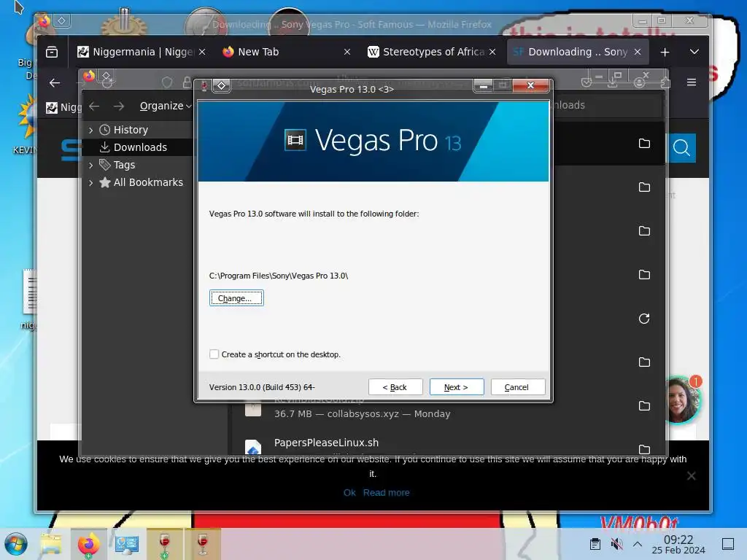747x560 pixels.
Task: Close the Downloading .. Sony tab
Action: click(x=638, y=52)
